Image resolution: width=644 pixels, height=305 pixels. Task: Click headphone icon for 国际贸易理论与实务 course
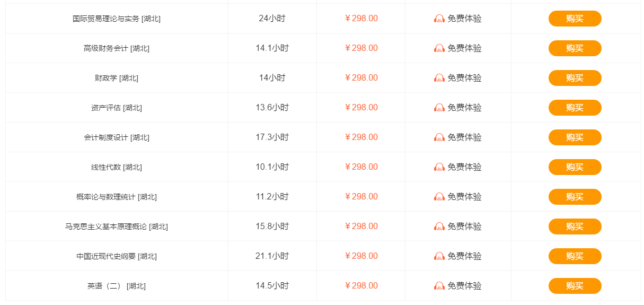click(439, 19)
